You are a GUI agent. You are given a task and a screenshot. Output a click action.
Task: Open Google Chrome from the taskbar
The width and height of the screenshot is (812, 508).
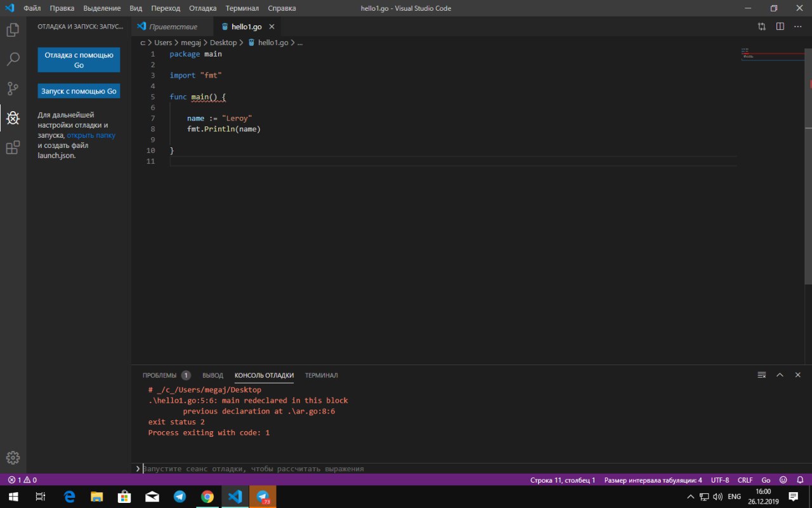pos(207,497)
